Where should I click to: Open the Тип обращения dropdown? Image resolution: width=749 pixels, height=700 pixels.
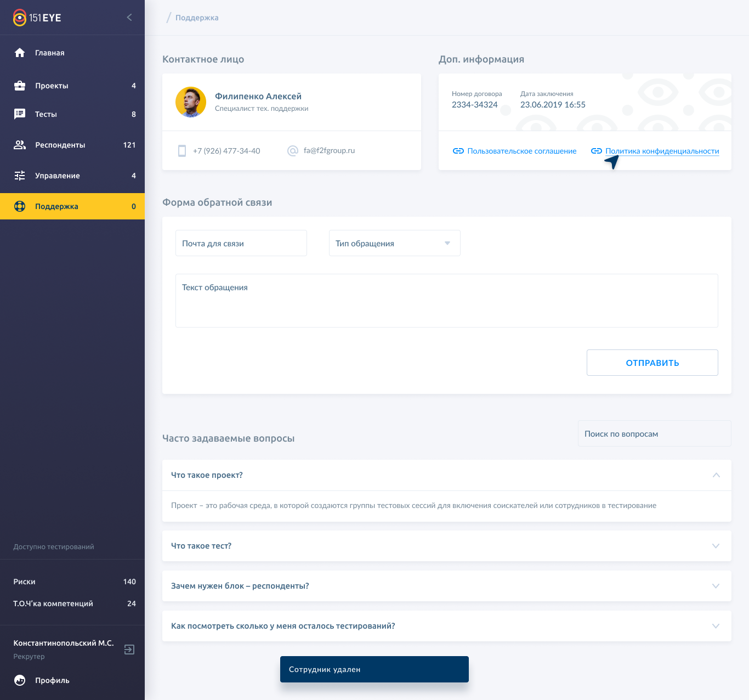click(x=394, y=243)
